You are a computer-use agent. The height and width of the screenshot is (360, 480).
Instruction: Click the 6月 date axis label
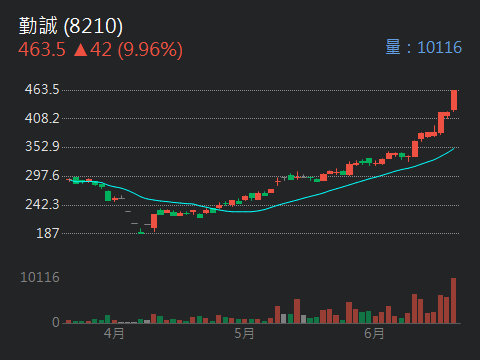pyautogui.click(x=374, y=333)
